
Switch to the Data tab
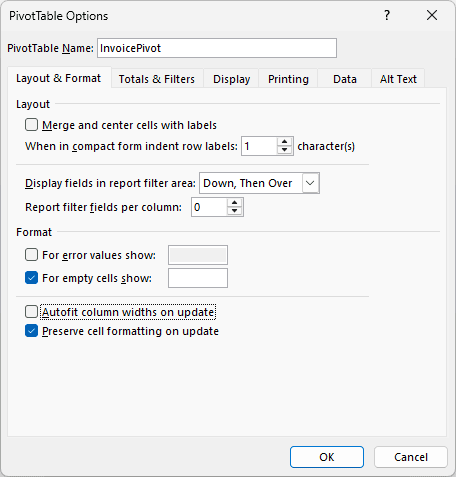tap(345, 79)
